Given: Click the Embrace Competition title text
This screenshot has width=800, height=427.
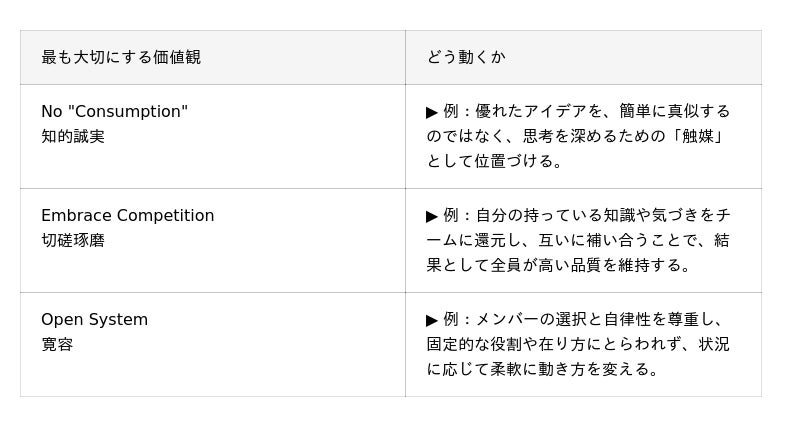Looking at the screenshot, I should (127, 215).
